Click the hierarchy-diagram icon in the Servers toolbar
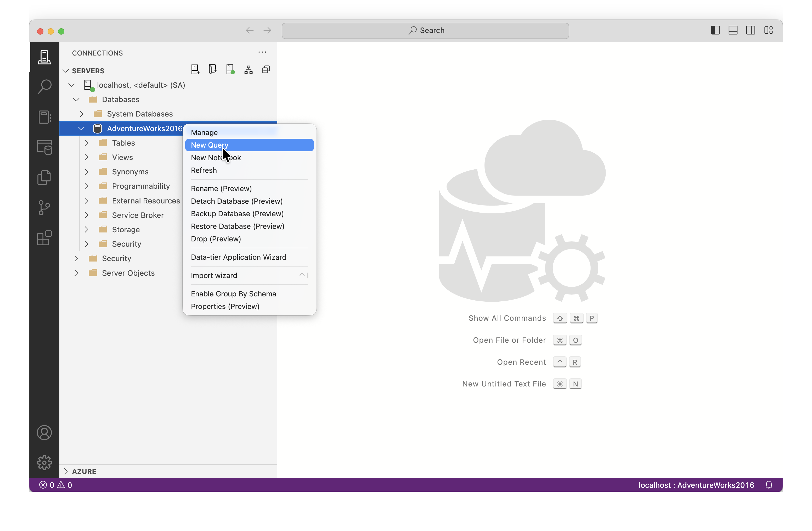812x531 pixels. click(248, 70)
